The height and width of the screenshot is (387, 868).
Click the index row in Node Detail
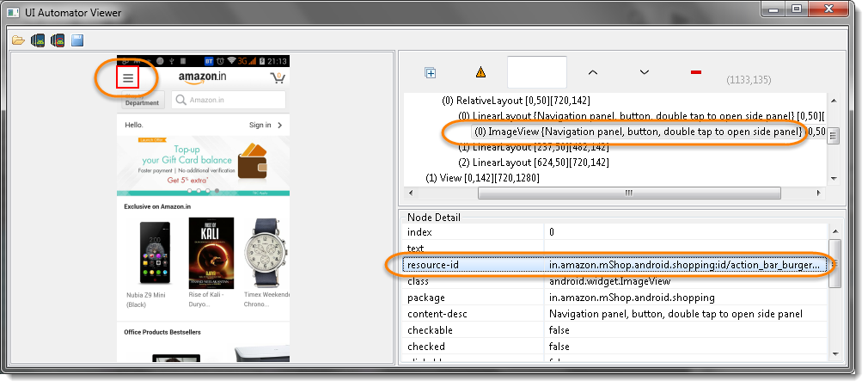[615, 232]
